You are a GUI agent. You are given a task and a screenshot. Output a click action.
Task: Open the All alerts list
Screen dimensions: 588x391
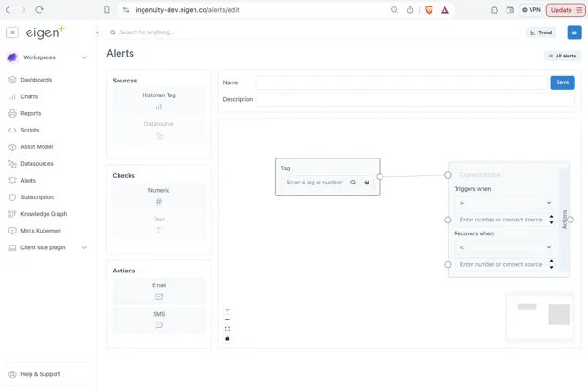562,56
